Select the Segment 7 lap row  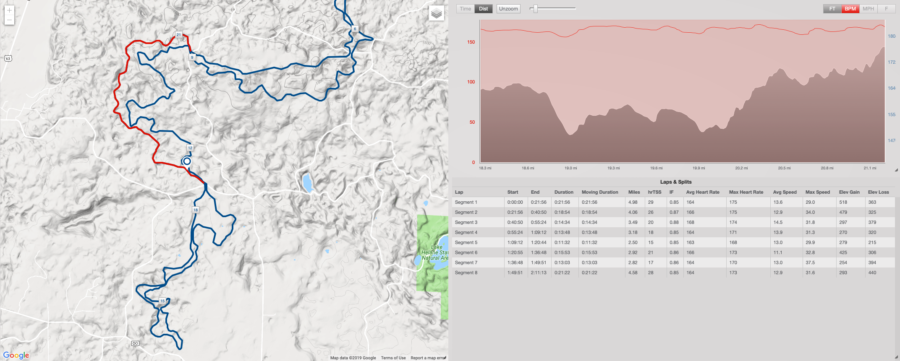[x=673, y=262]
